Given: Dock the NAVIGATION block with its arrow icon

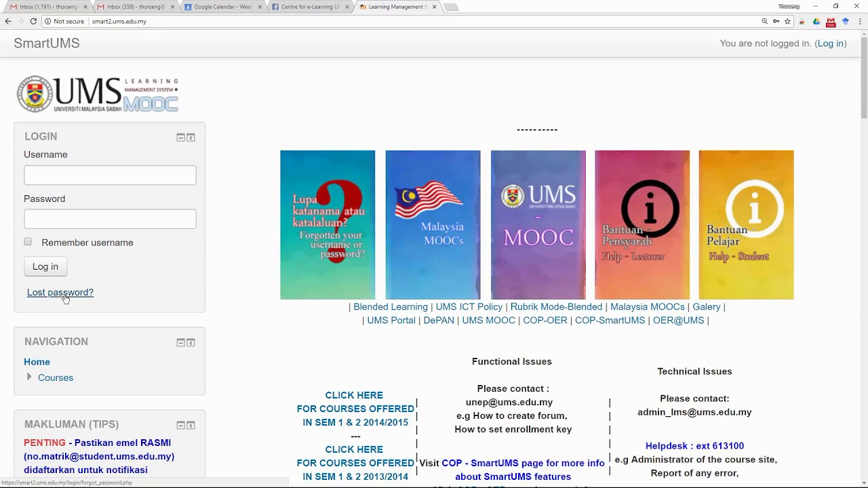Looking at the screenshot, I should point(191,343).
